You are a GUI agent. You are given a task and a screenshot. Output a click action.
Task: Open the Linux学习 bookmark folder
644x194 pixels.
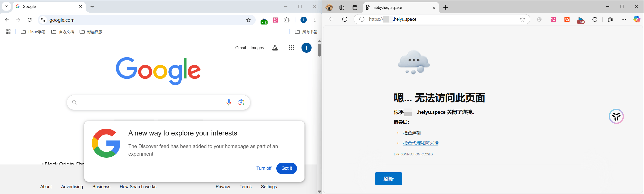click(33, 32)
